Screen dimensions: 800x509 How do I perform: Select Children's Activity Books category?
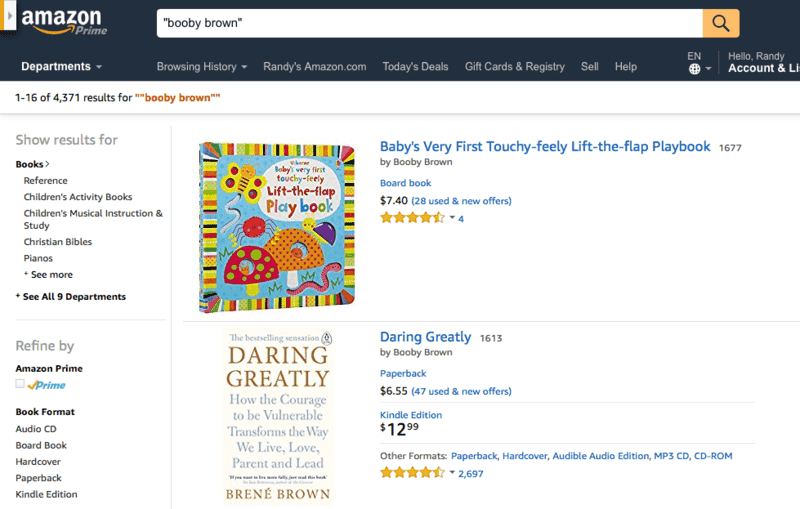[x=78, y=197]
